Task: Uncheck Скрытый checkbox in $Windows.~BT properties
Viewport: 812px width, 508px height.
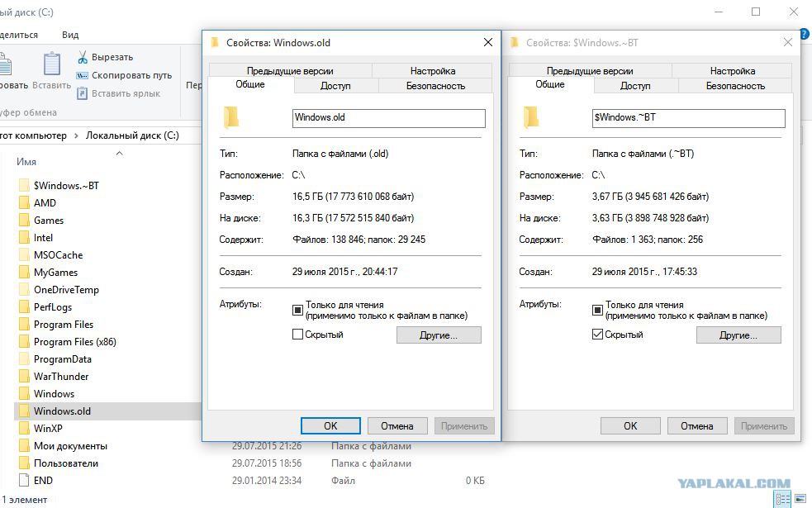Action: 597,335
